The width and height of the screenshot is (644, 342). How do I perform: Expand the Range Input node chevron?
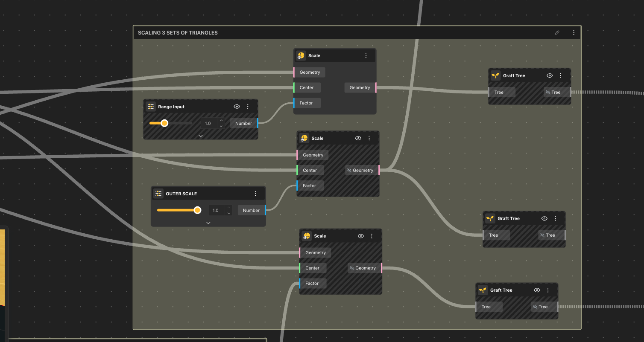pyautogui.click(x=200, y=136)
